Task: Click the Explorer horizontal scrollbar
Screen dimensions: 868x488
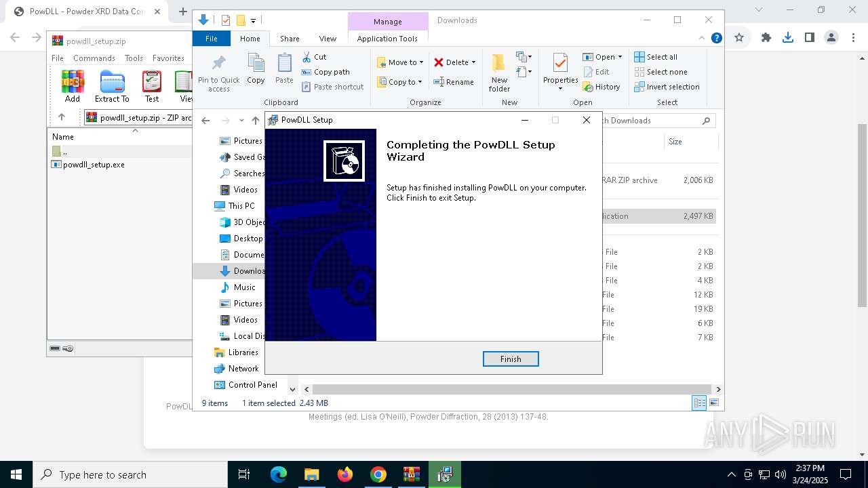Action: coord(512,389)
